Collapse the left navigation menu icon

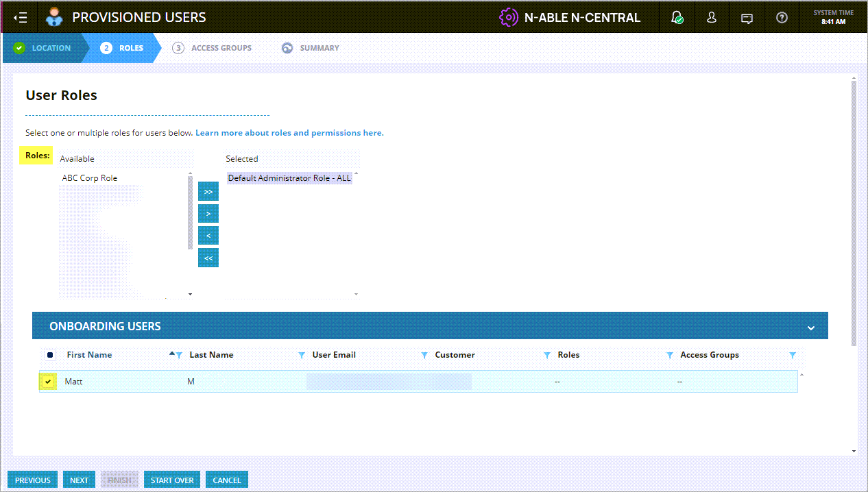coord(21,18)
